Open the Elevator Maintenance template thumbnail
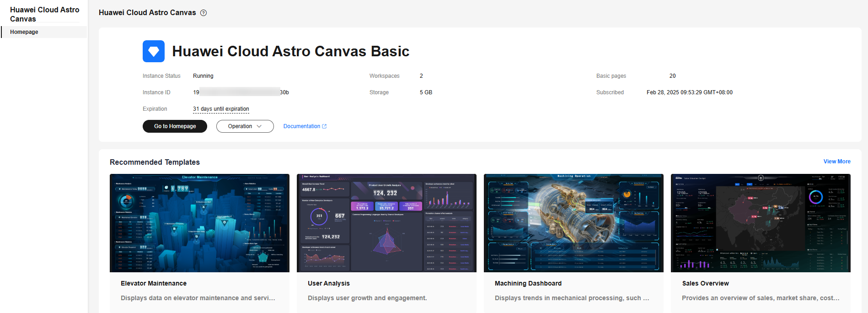Image resolution: width=868 pixels, height=313 pixels. click(199, 223)
